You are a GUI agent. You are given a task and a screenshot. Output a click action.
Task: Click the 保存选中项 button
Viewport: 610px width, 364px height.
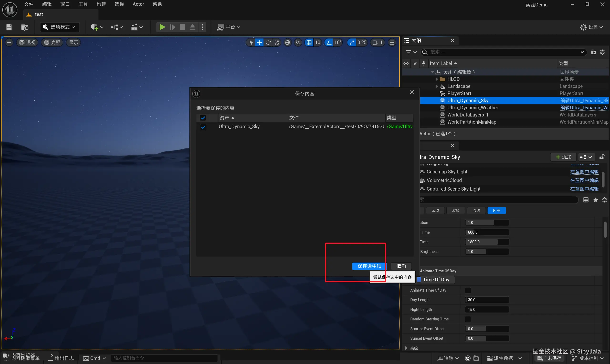(369, 266)
